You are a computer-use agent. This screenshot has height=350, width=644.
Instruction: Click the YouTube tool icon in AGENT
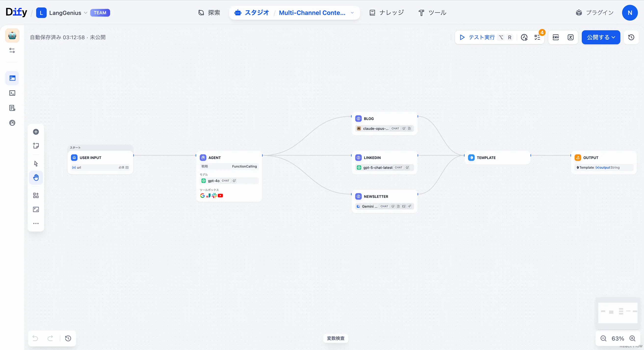point(220,196)
